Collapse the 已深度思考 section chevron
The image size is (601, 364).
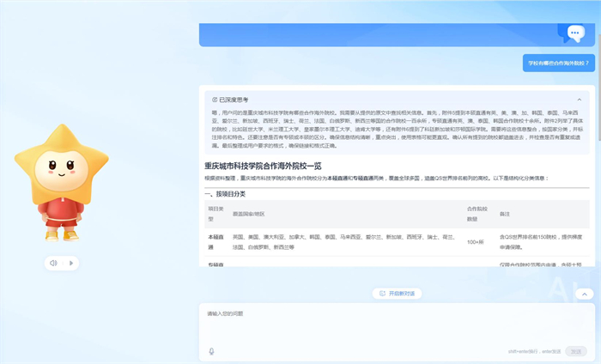pos(578,100)
